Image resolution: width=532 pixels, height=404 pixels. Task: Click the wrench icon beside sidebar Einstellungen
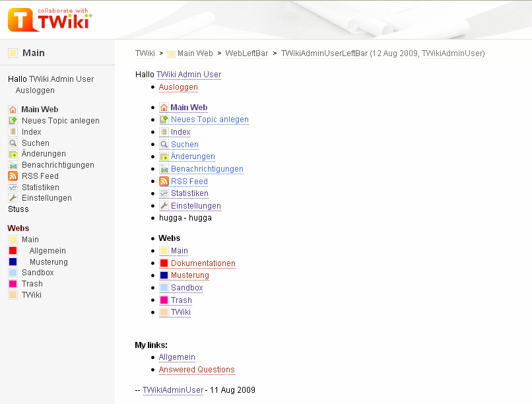[x=13, y=198]
